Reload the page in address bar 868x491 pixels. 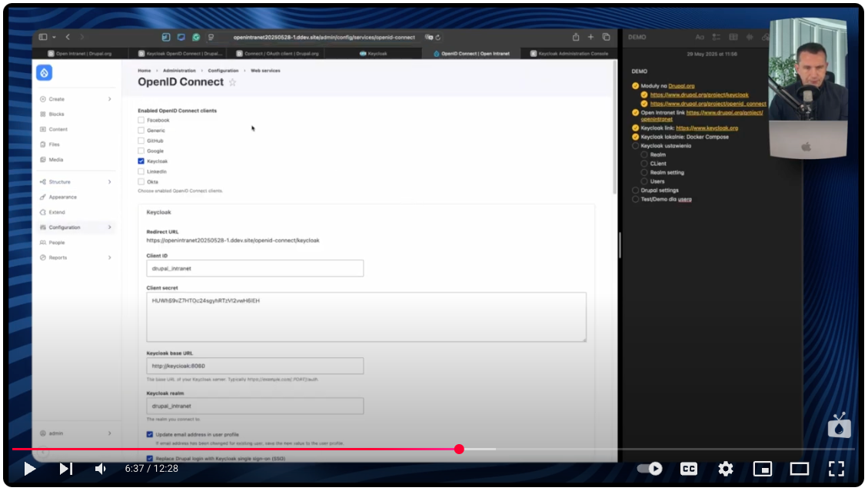(438, 37)
